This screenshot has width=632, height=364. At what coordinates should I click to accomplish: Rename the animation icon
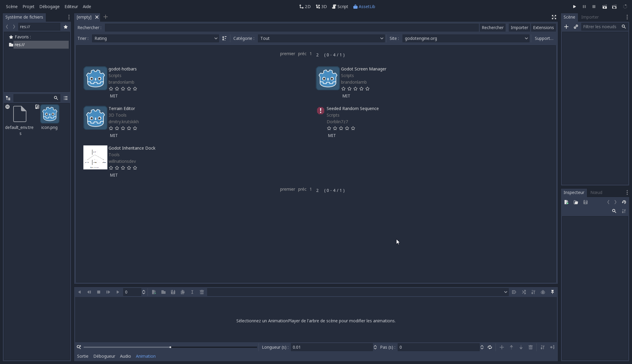point(192,292)
